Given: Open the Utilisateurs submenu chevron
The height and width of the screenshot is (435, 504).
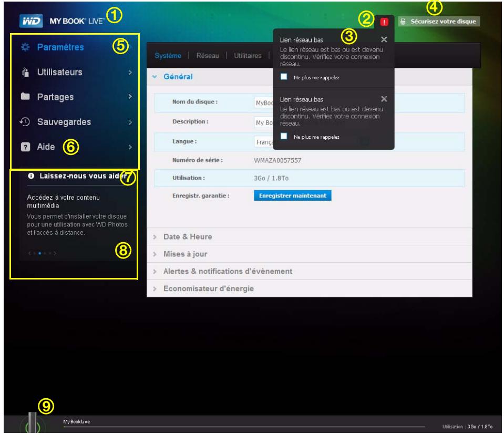Looking at the screenshot, I should pos(130,72).
